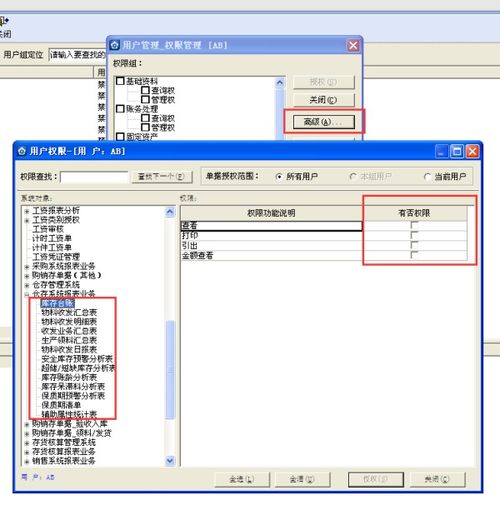Click the 全清 button
The width and height of the screenshot is (500, 510).
[x=302, y=479]
